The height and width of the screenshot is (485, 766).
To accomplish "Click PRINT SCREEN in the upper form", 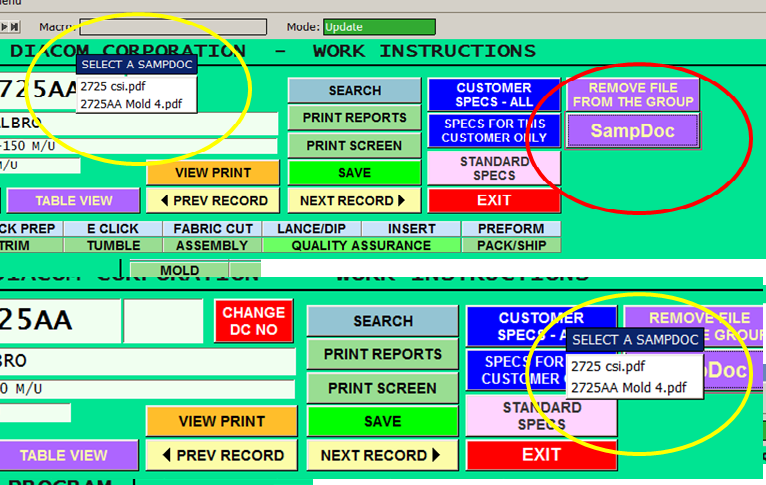I will 355,146.
